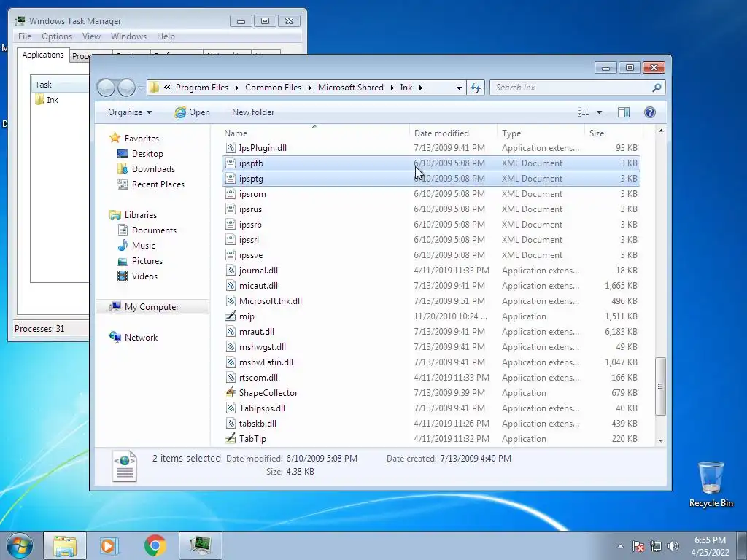Open the address bar history dropdown
Image resolution: width=747 pixels, height=560 pixels.
(459, 87)
